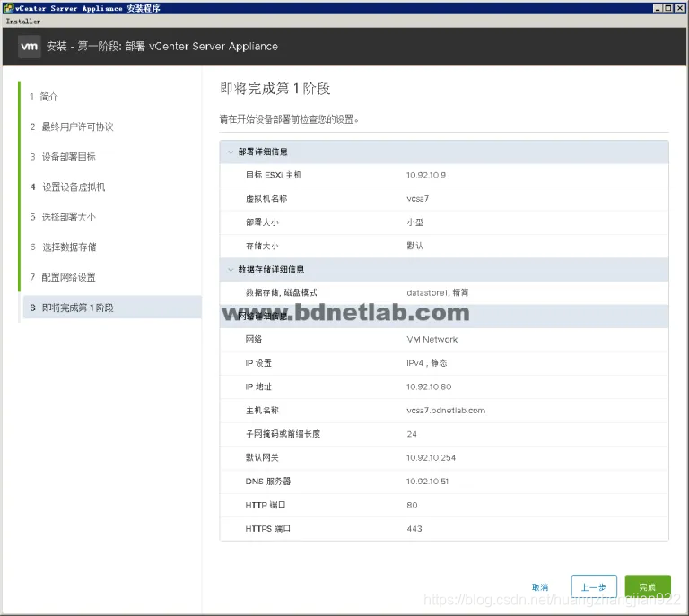Click the HTTP port value 80

412,506
